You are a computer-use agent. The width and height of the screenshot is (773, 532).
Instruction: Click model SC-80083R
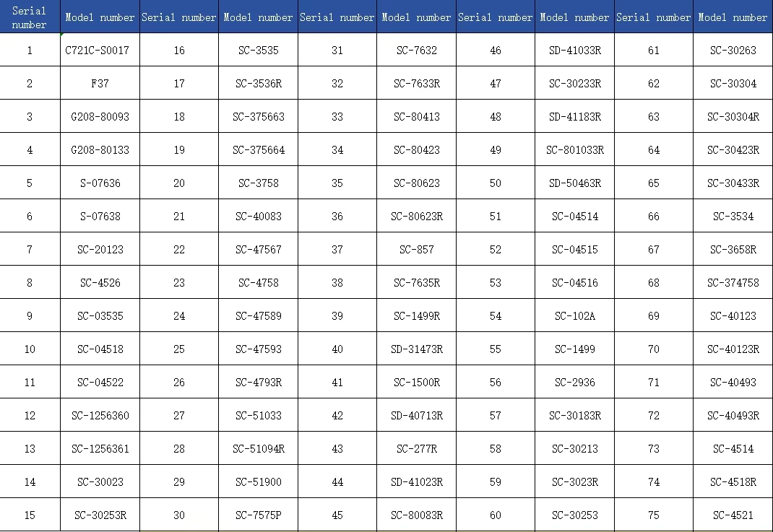pos(417,515)
